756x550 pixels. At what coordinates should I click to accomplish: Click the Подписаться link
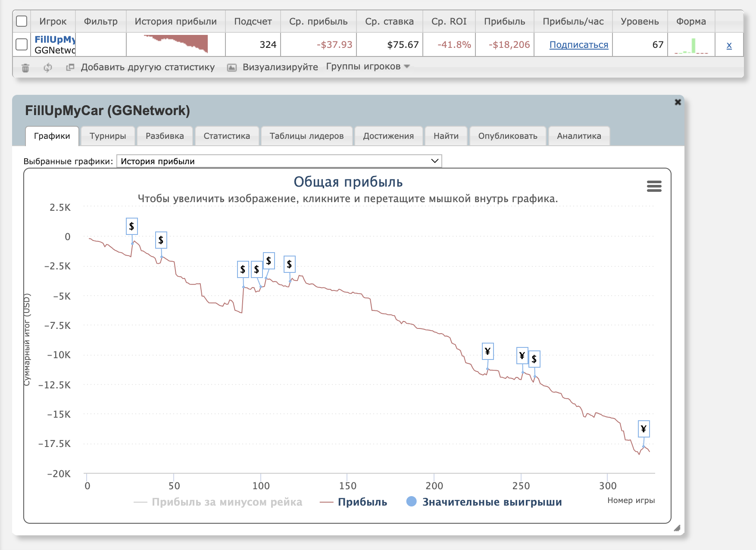pyautogui.click(x=578, y=45)
